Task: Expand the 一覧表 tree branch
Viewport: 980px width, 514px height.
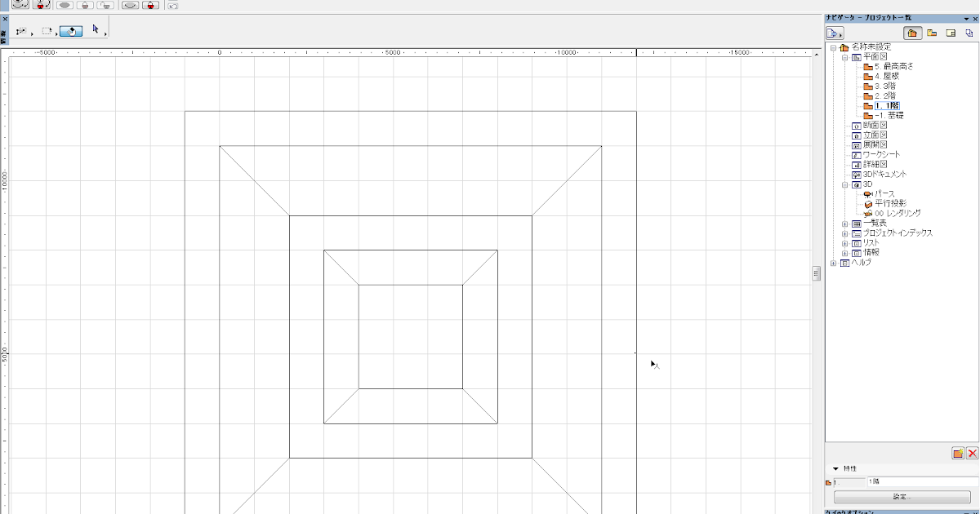Action: [845, 224]
